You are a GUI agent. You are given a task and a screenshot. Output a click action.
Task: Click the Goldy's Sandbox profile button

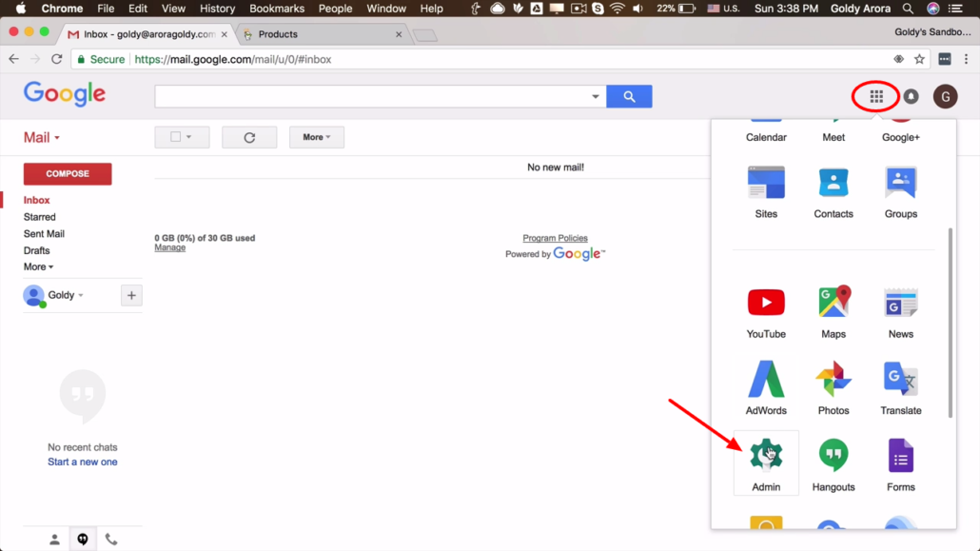pyautogui.click(x=932, y=32)
